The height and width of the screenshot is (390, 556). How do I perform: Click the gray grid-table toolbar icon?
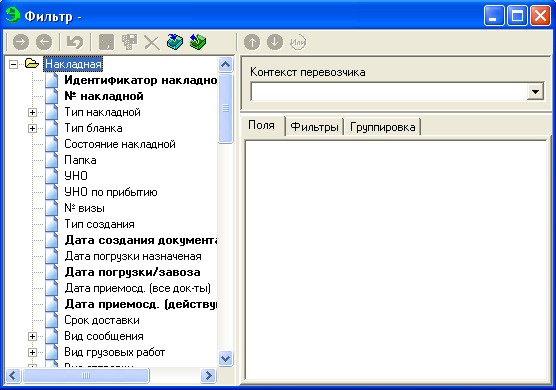[x=129, y=42]
